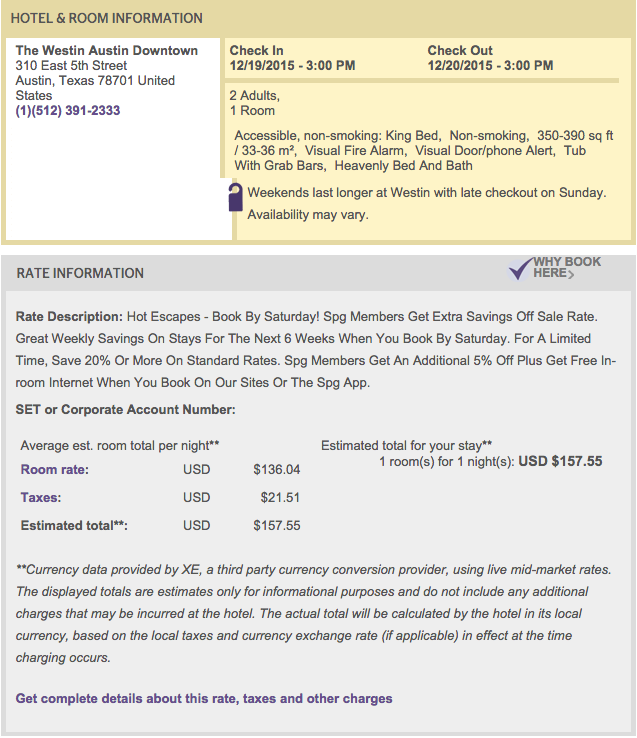Image resolution: width=637 pixels, height=738 pixels.
Task: Click the $21.51 taxes amount
Action: [x=280, y=497]
